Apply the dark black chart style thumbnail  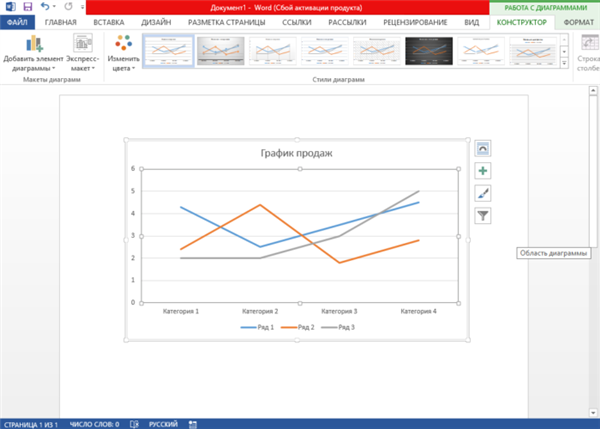click(429, 51)
